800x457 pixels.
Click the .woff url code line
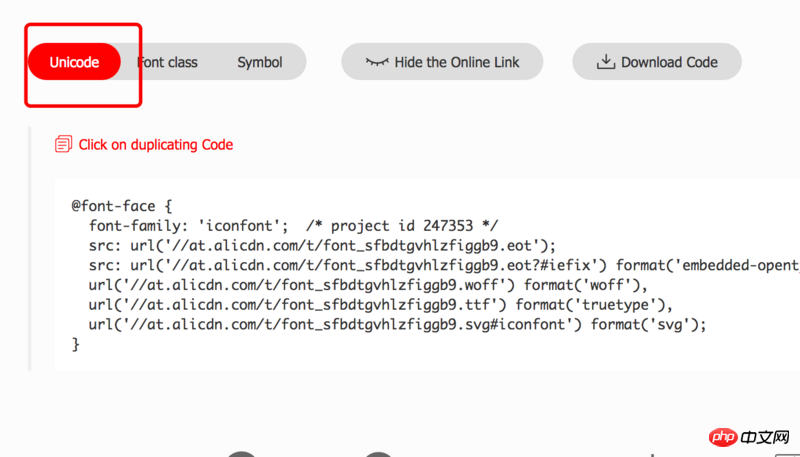point(368,285)
